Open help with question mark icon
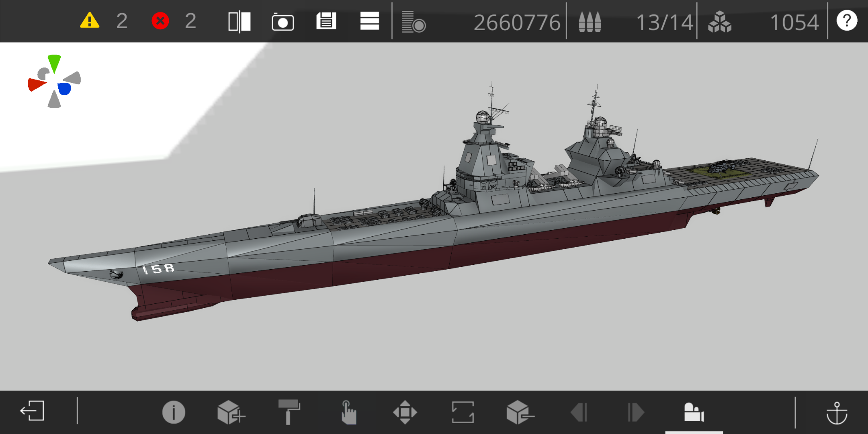 847,20
